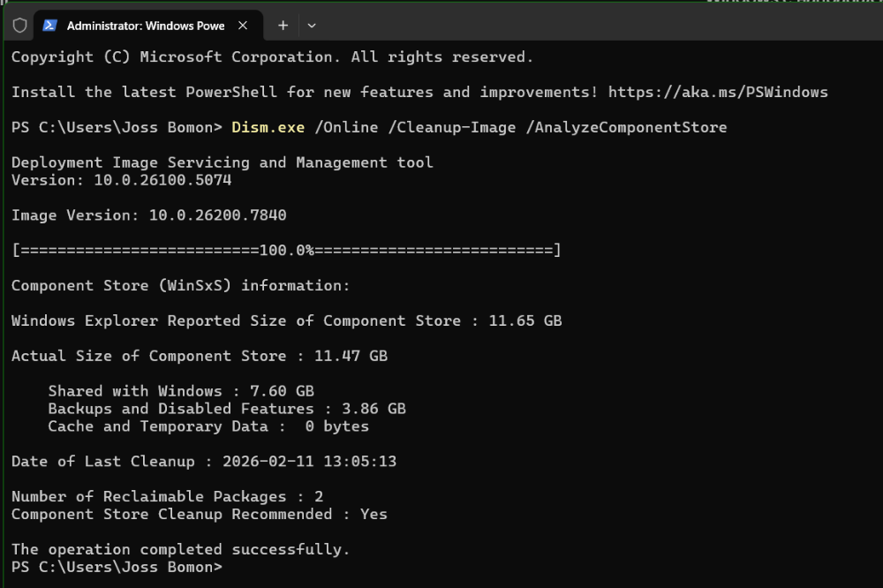
Task: Open the new tab profile dropdown
Action: click(312, 26)
